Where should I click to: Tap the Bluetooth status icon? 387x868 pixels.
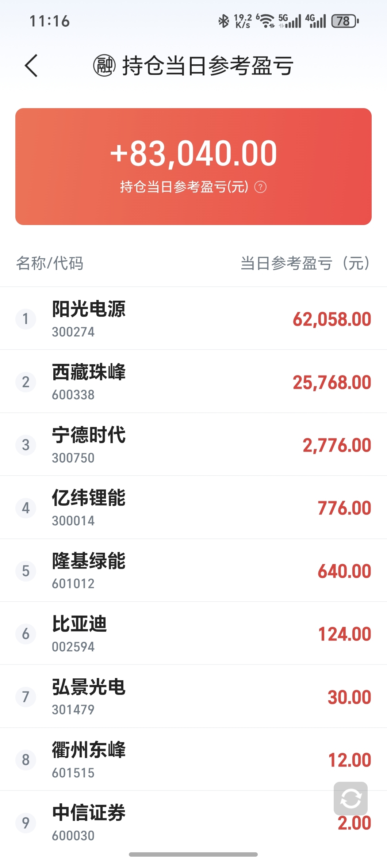pyautogui.click(x=223, y=21)
